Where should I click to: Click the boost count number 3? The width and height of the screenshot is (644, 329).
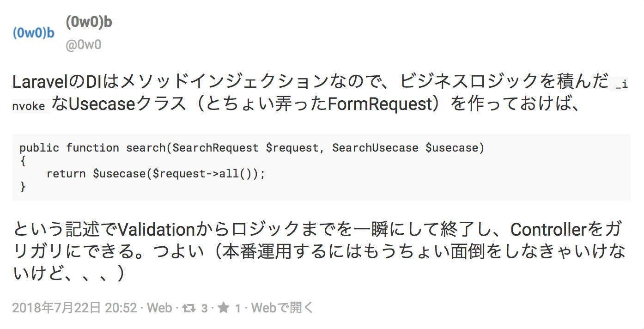[204, 308]
